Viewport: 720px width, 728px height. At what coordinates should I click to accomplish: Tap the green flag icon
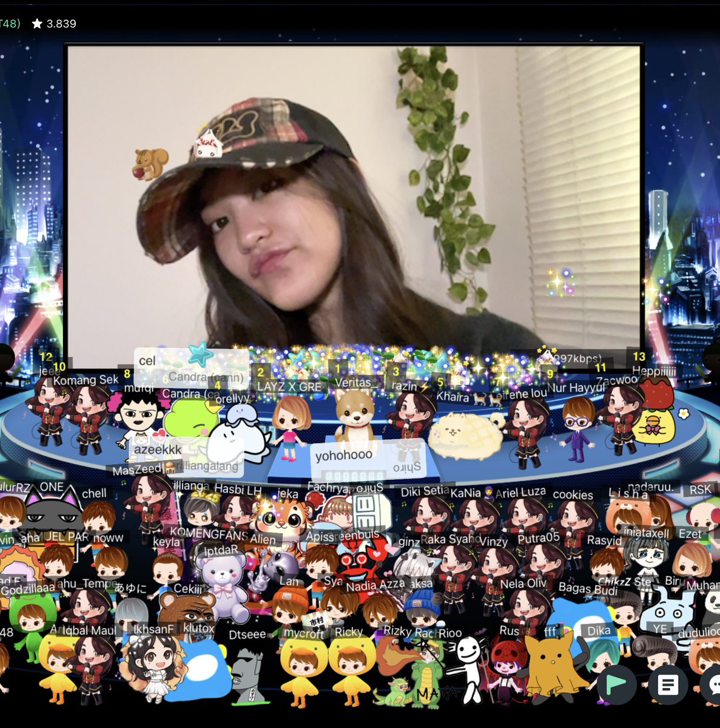click(616, 684)
